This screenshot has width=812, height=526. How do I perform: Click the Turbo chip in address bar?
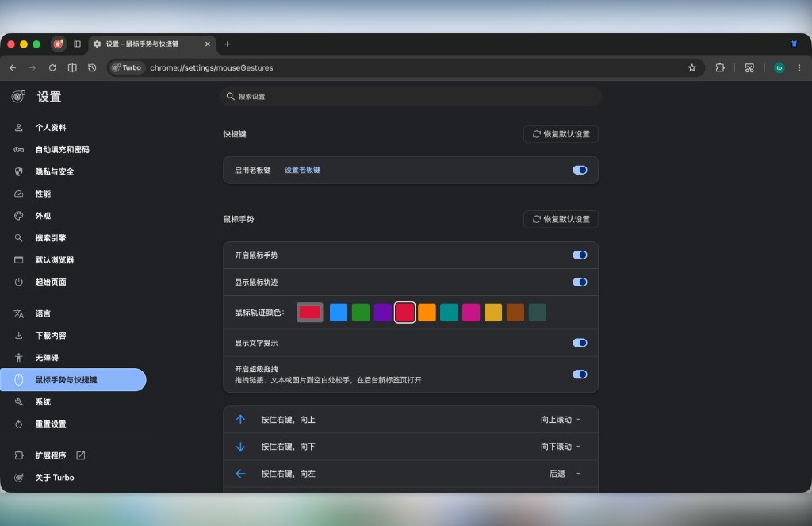point(127,68)
